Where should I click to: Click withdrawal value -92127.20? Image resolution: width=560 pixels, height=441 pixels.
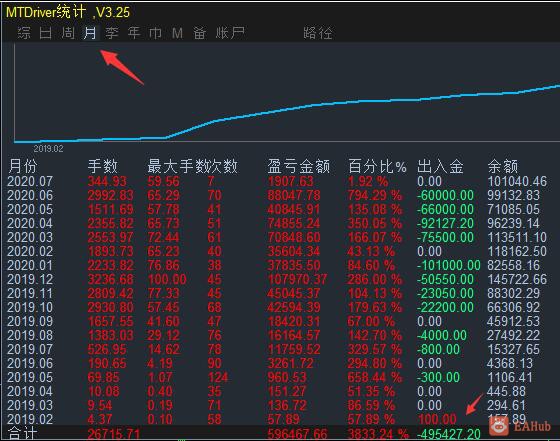click(445, 224)
